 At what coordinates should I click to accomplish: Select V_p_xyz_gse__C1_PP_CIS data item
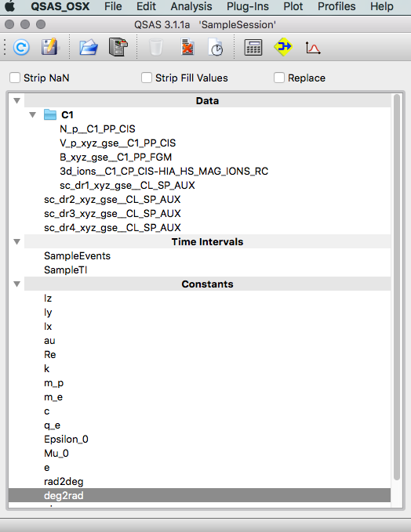pos(118,143)
